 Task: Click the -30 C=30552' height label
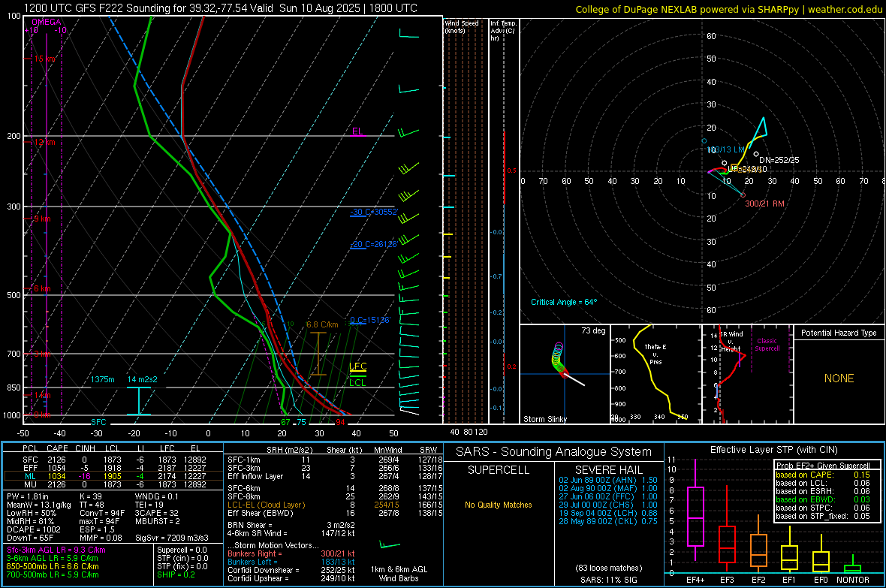(x=374, y=212)
